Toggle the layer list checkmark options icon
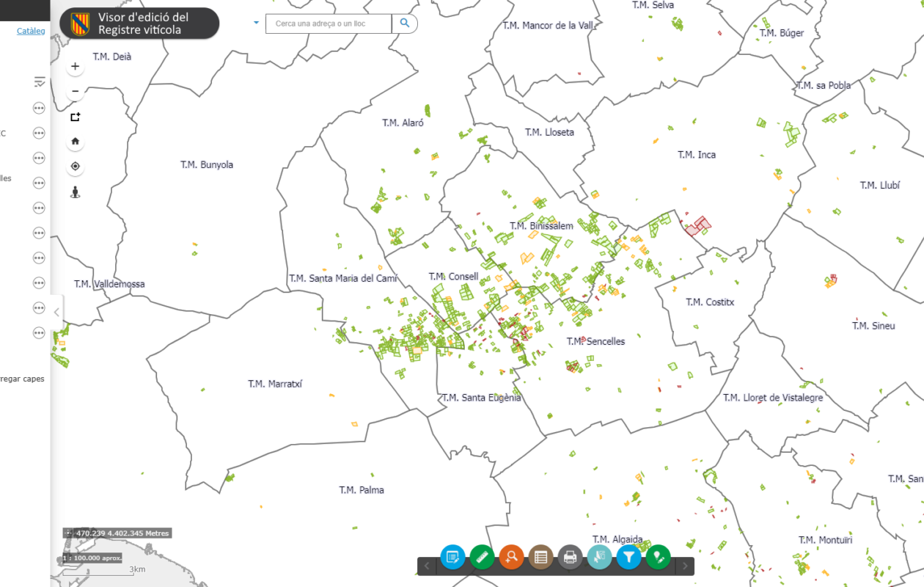The width and height of the screenshot is (924, 587). (40, 82)
